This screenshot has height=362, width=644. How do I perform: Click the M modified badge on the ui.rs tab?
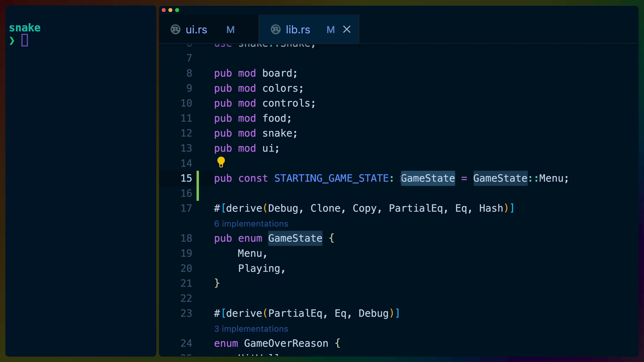coord(230,30)
